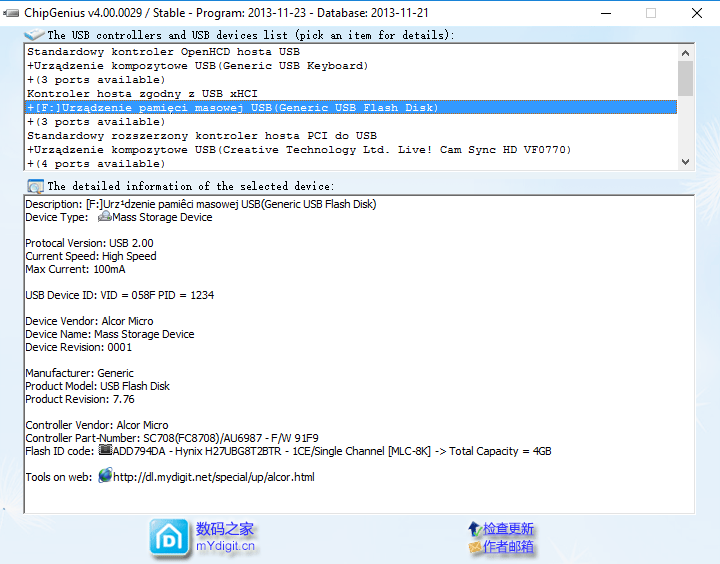720x564 pixels.
Task: Click the USB Device ID VID 058F line
Action: click(120, 295)
